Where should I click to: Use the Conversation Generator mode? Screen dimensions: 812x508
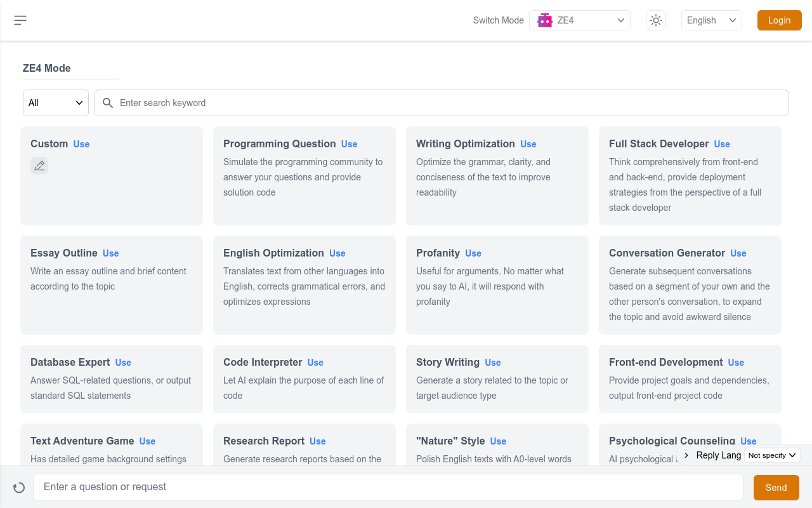pyautogui.click(x=738, y=253)
